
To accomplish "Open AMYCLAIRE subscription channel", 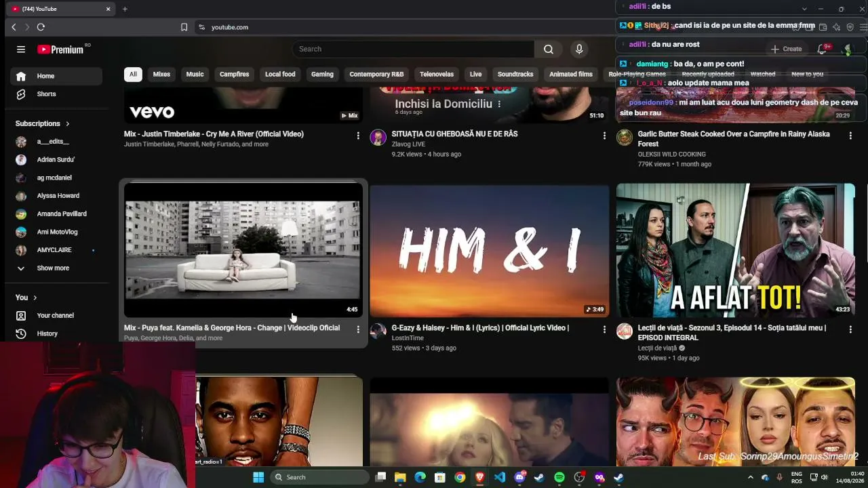I will click(x=56, y=250).
